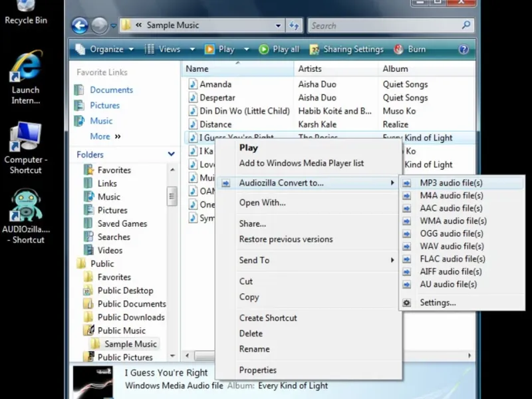
Task: Open AUDIOzilla shortcut on desktop
Action: point(26,217)
